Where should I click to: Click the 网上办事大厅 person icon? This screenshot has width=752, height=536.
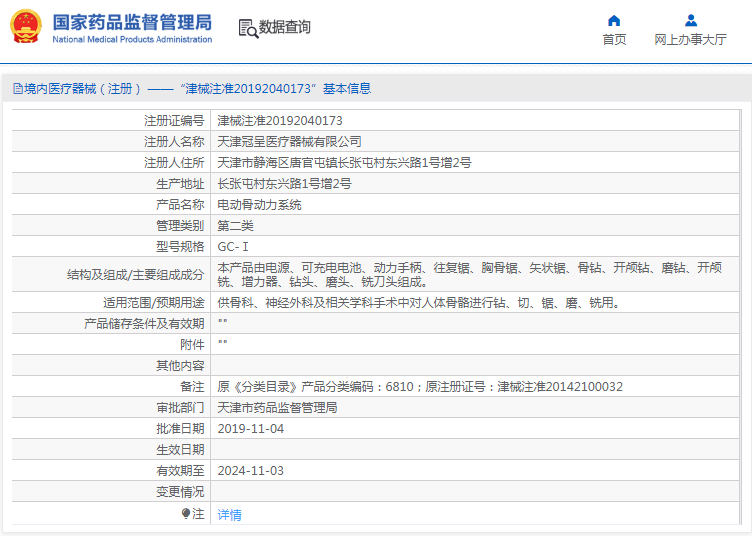[x=690, y=20]
